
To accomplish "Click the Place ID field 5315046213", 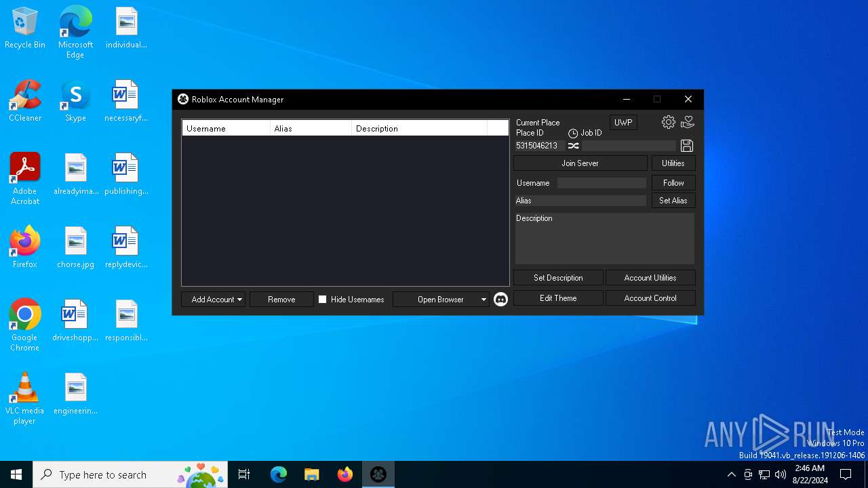I will click(x=539, y=146).
